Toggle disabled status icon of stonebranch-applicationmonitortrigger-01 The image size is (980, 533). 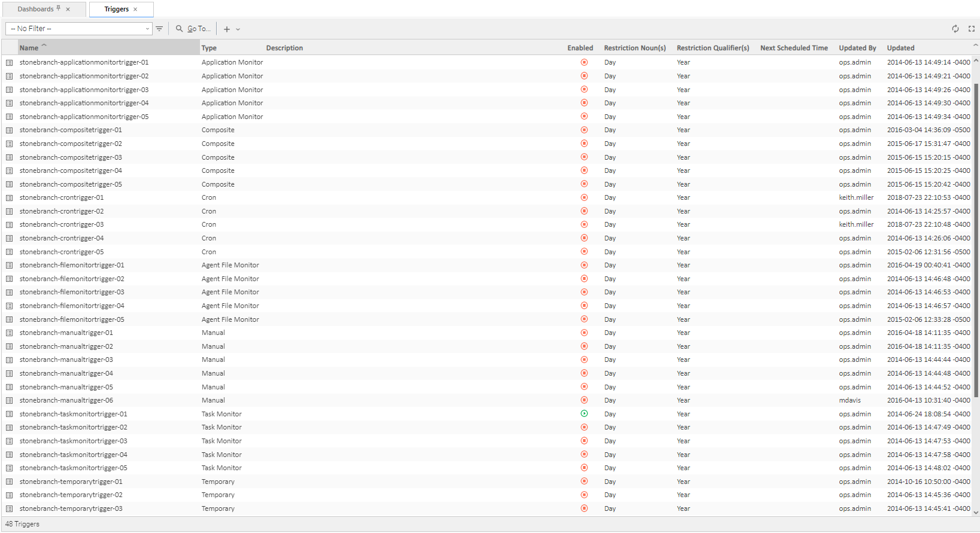tap(584, 62)
